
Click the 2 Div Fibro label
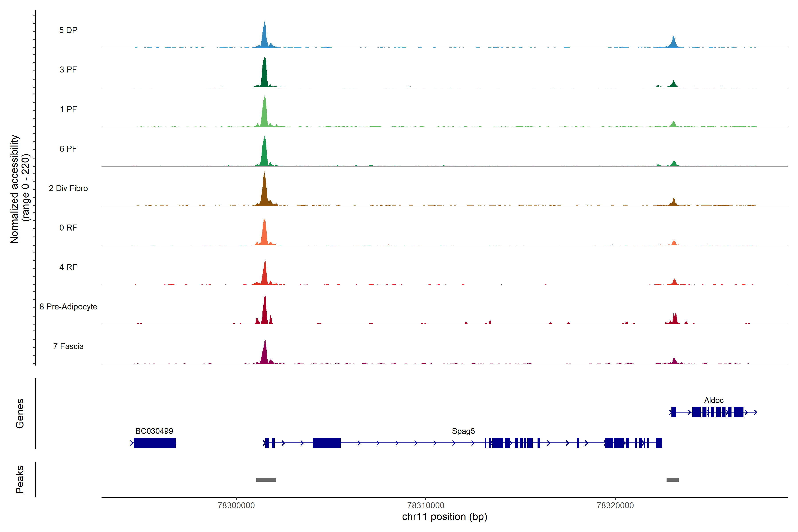(x=68, y=188)
